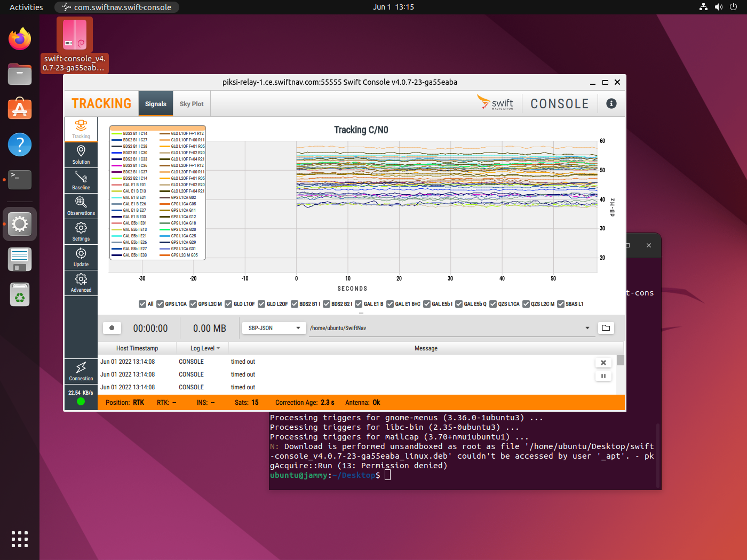Open the Connection sidebar button

pos(81,372)
